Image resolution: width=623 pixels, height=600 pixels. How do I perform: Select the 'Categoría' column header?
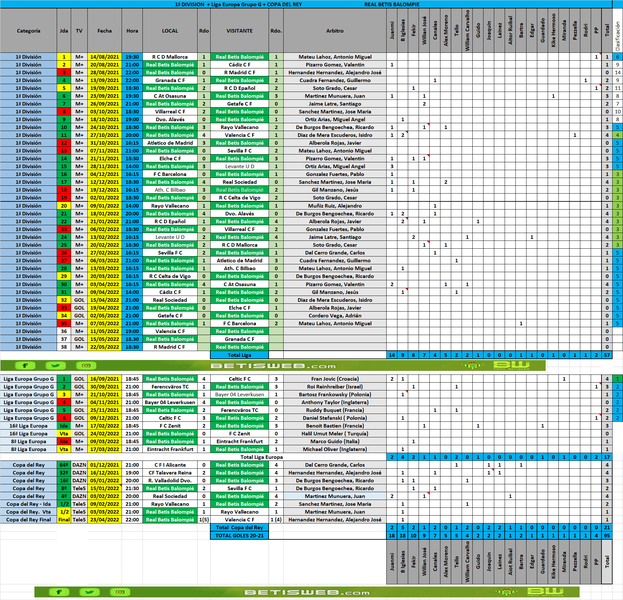pyautogui.click(x=28, y=31)
